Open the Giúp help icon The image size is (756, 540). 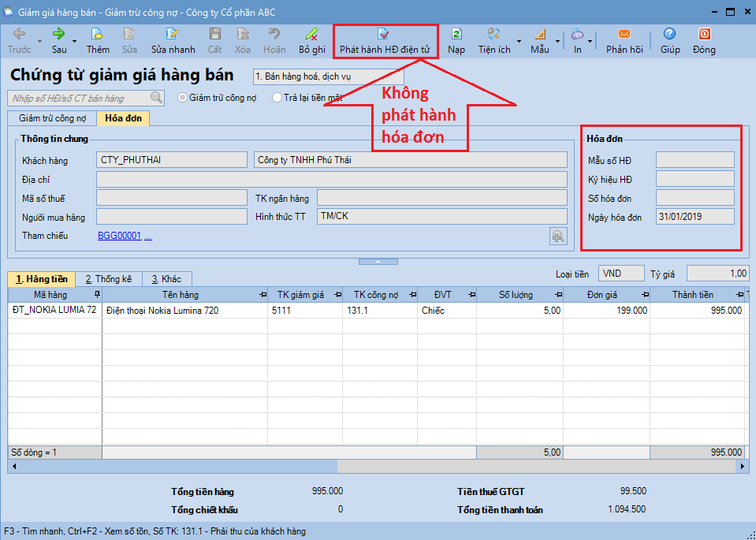pyautogui.click(x=669, y=34)
